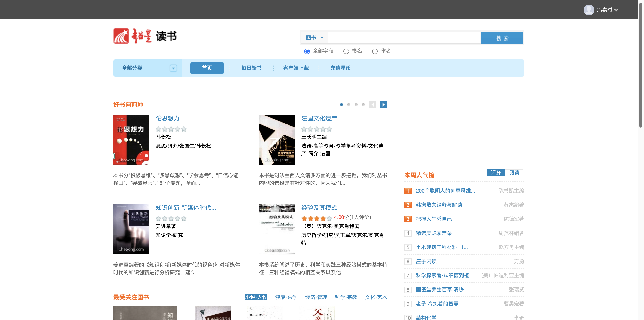
Task: Switch ranking to the 阅读 tab
Action: [x=514, y=173]
